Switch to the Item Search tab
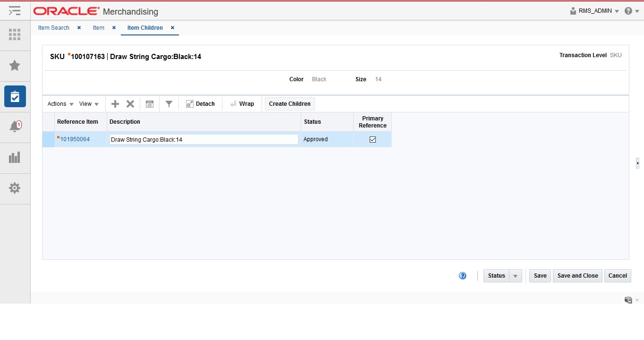 (x=54, y=28)
